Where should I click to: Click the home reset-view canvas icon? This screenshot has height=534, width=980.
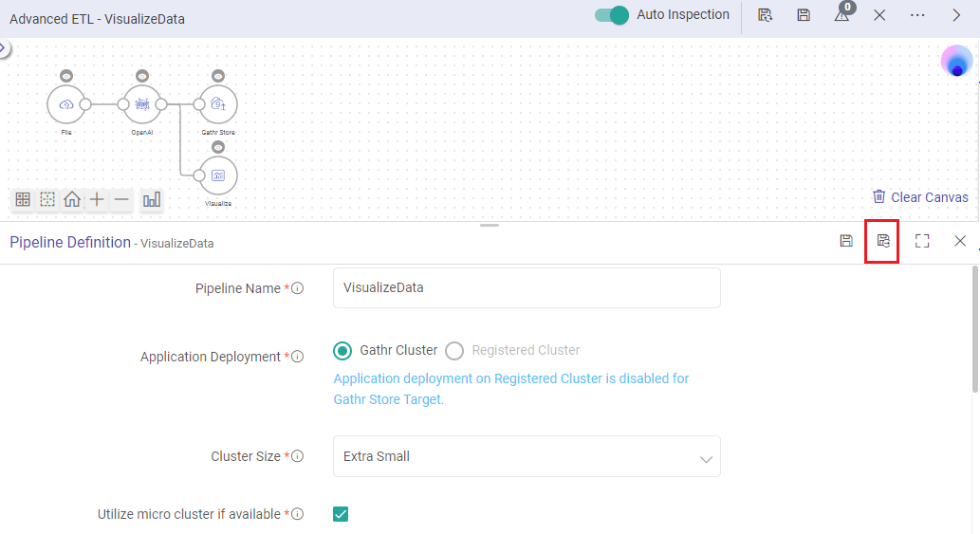click(72, 199)
